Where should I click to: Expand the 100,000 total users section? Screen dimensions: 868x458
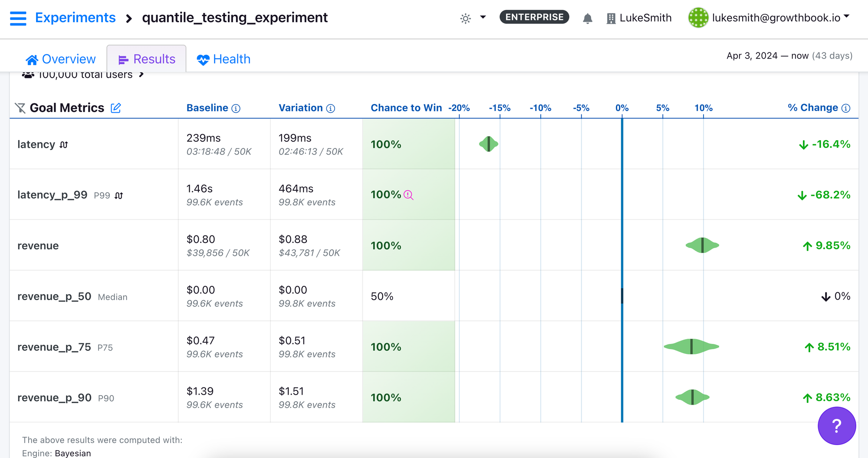click(141, 74)
